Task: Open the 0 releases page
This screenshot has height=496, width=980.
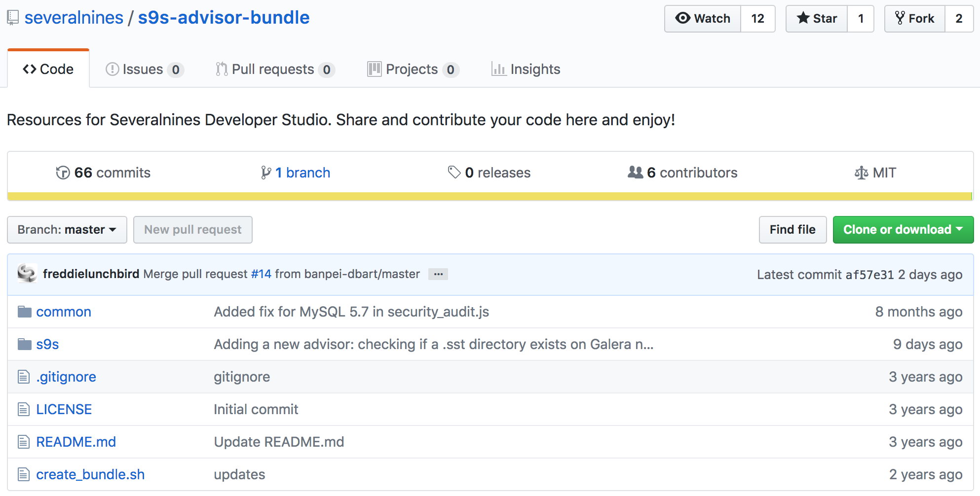Action: click(x=489, y=173)
